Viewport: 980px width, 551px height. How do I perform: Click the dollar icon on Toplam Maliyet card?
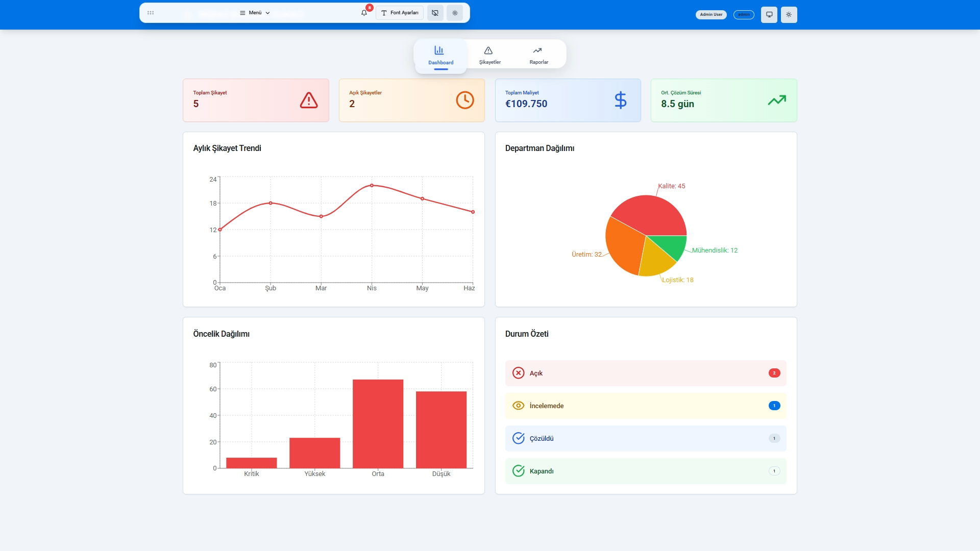point(621,101)
